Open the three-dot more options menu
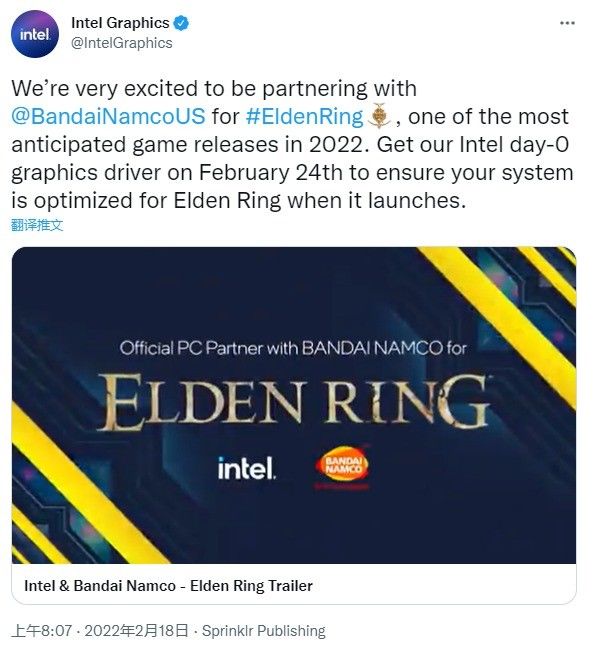Image resolution: width=593 pixels, height=653 pixels. [567, 23]
